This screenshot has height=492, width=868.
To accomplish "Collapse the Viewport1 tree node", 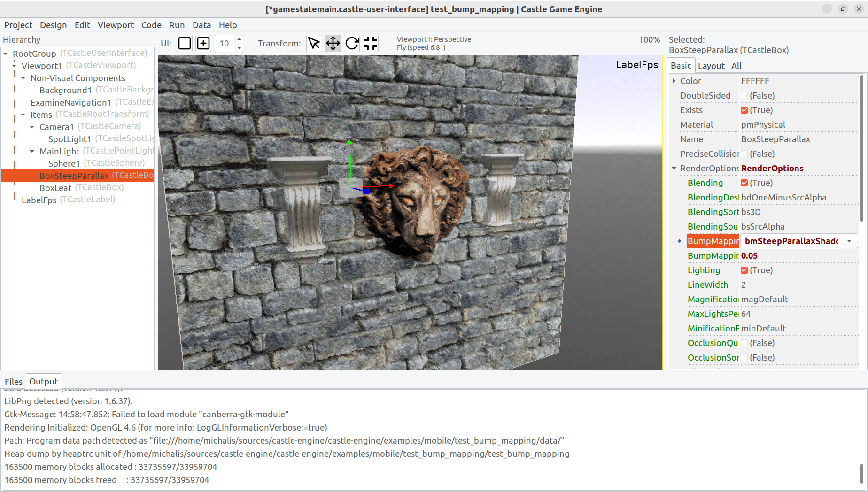I will click(x=13, y=65).
